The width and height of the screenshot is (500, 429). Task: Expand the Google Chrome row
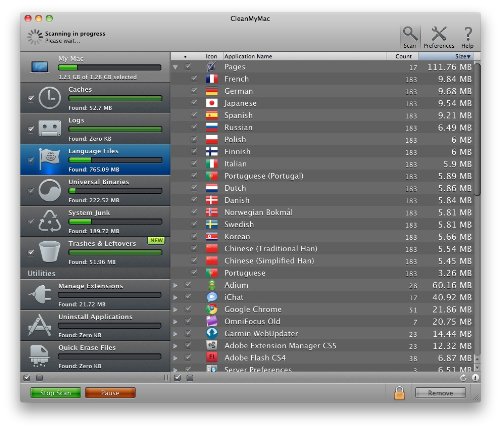[x=175, y=309]
